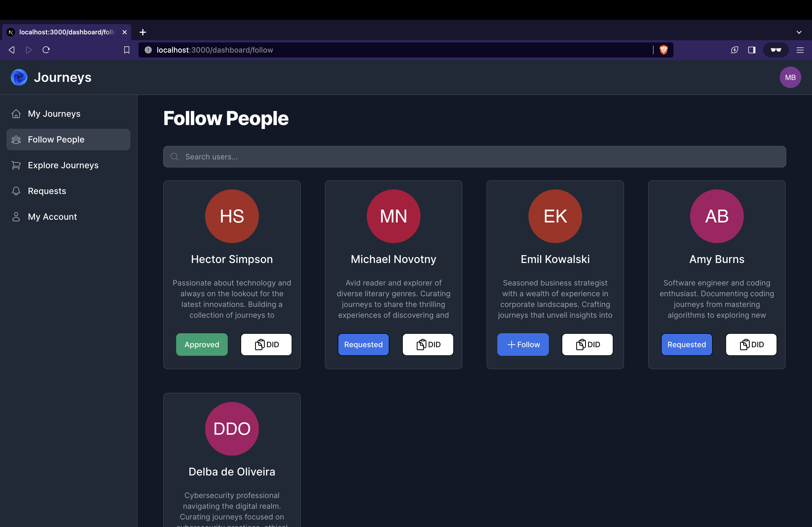Copy Hector Simpson's DID
Screen dimensions: 812x527
pos(266,345)
